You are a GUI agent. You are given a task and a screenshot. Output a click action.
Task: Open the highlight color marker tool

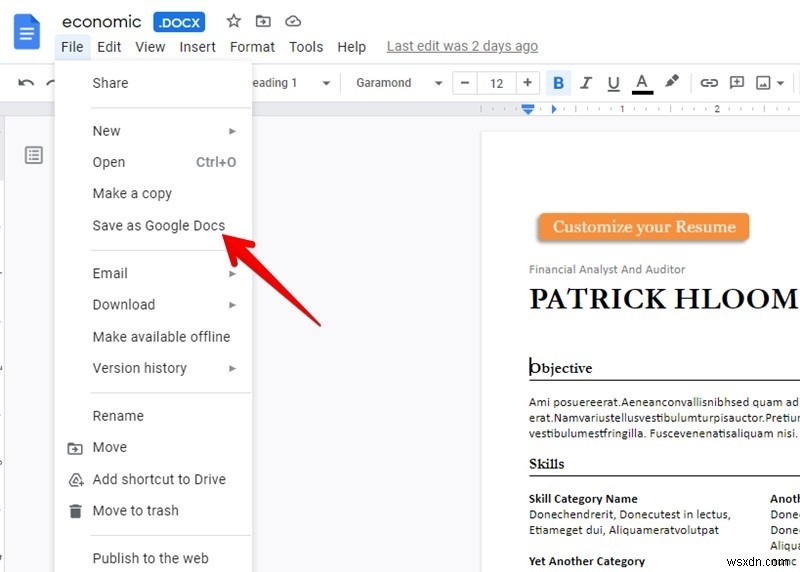click(671, 82)
